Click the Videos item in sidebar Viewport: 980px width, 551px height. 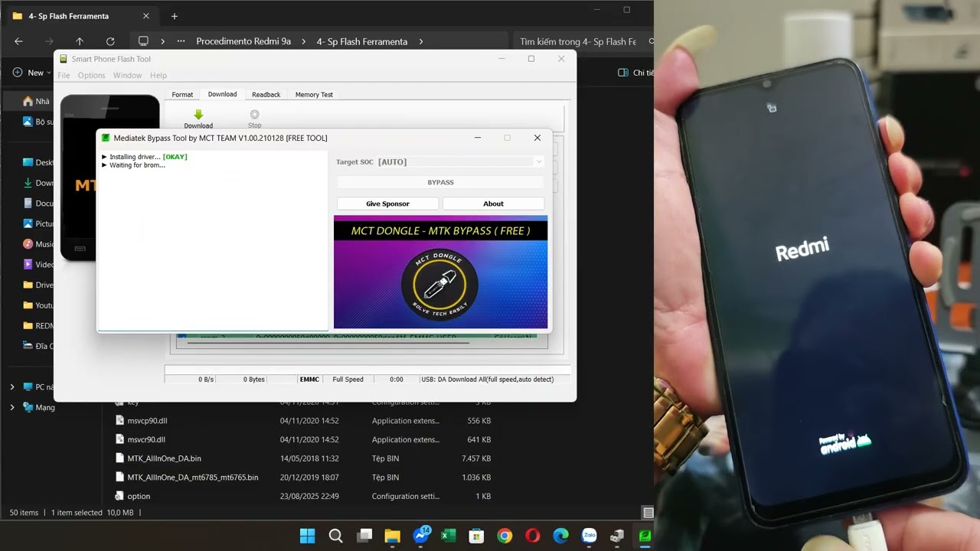tap(38, 264)
